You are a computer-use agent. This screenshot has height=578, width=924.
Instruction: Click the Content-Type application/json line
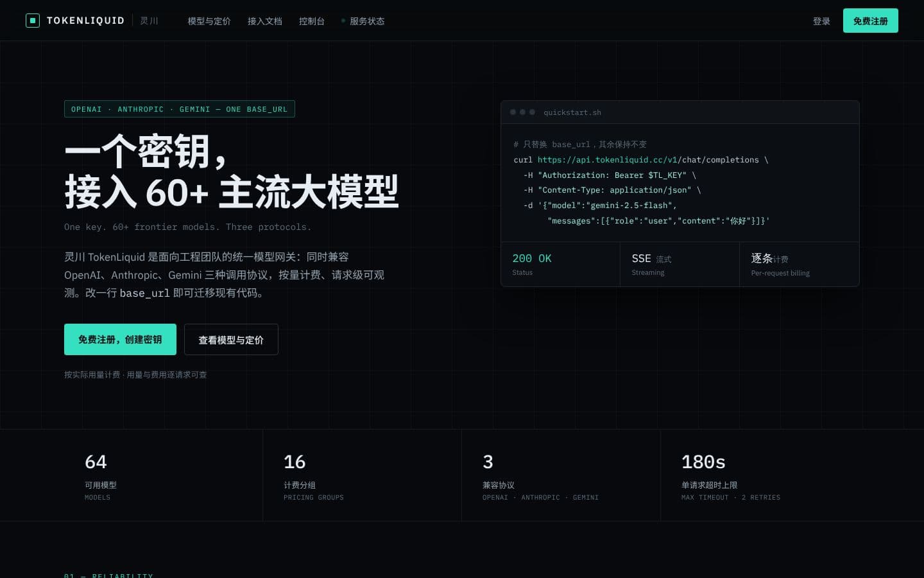(612, 190)
